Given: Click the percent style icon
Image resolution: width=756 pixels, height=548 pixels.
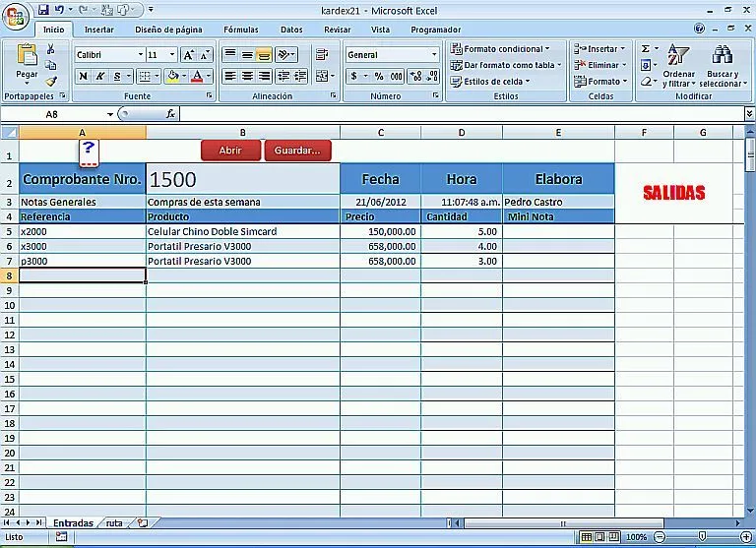Looking at the screenshot, I should click(x=379, y=76).
